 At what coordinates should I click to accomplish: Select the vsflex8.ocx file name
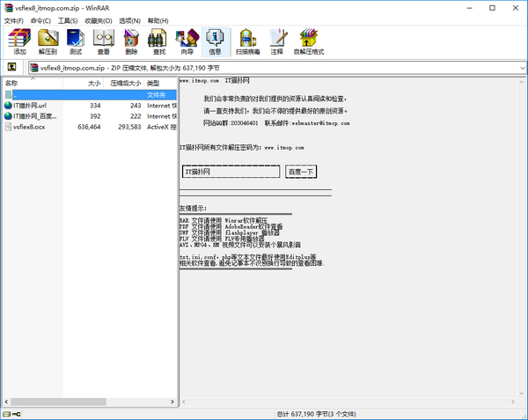click(29, 127)
